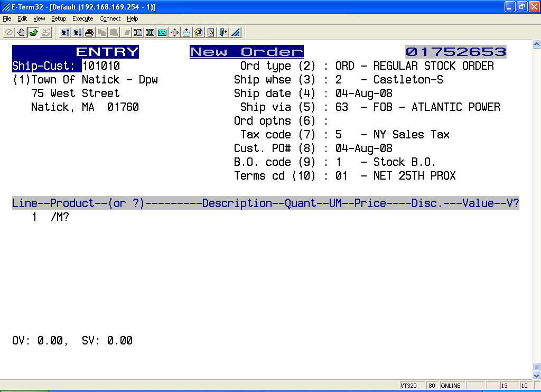Open the Edit menu
The height and width of the screenshot is (392, 541).
[x=22, y=18]
